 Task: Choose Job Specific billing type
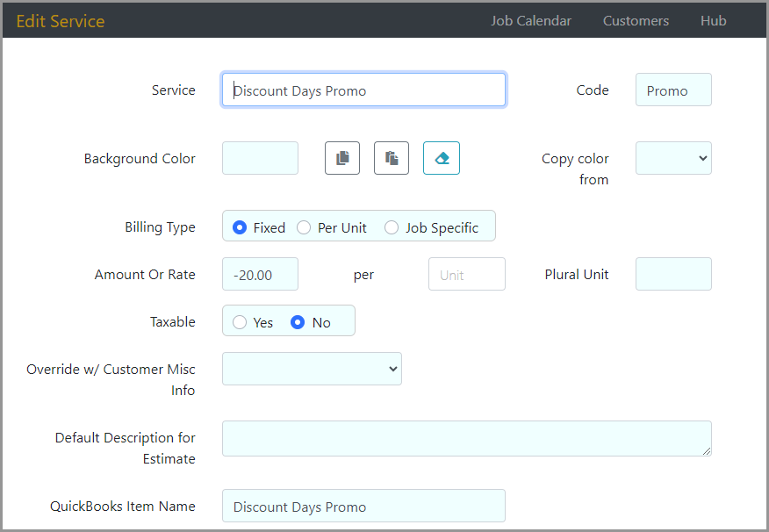tap(392, 227)
